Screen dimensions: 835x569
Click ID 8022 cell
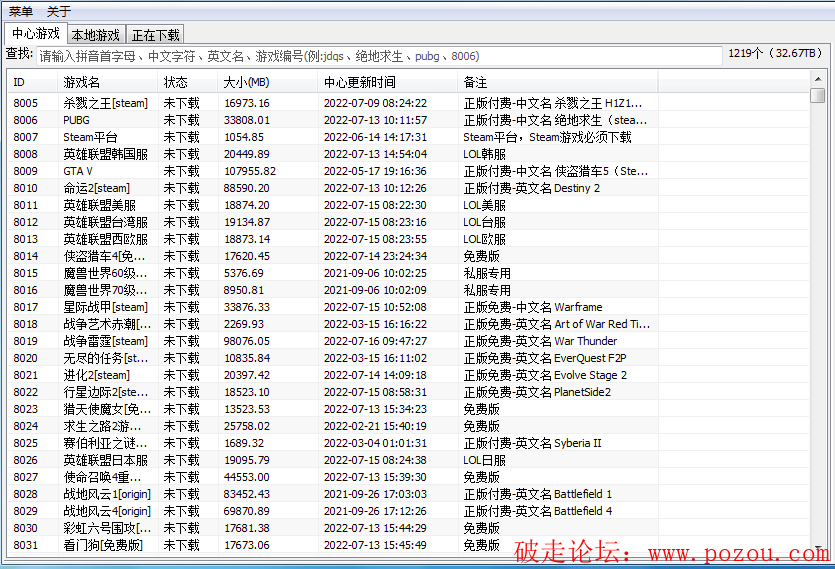pos(26,392)
